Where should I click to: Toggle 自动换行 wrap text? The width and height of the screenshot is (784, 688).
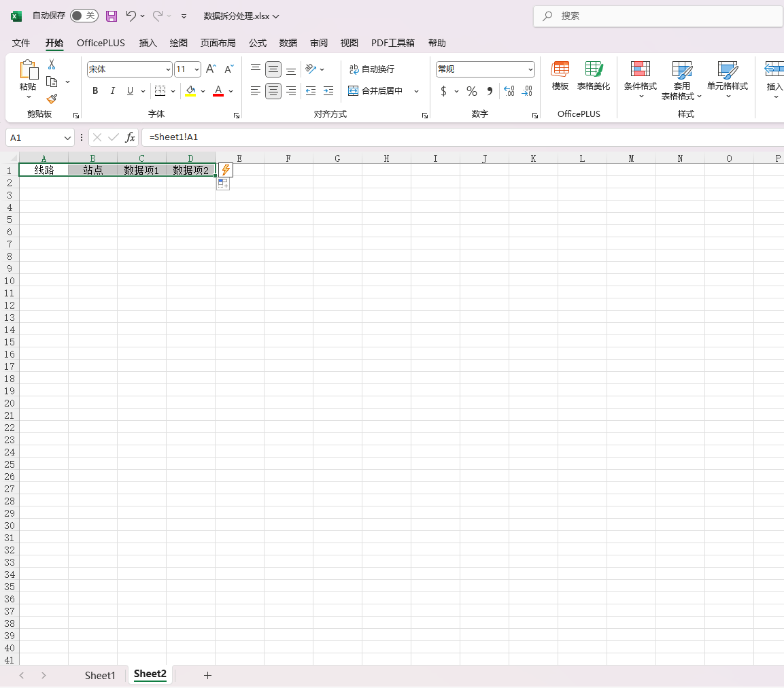tap(371, 69)
